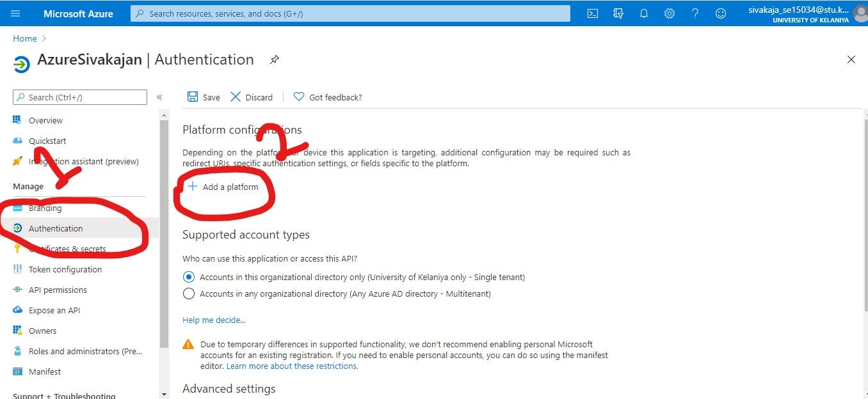Click the Supported account types heading
Image resolution: width=868 pixels, height=399 pixels.
246,235
